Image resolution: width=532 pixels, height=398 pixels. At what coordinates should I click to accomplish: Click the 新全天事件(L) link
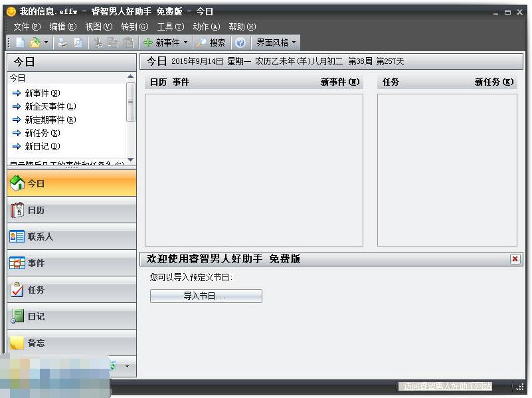50,106
